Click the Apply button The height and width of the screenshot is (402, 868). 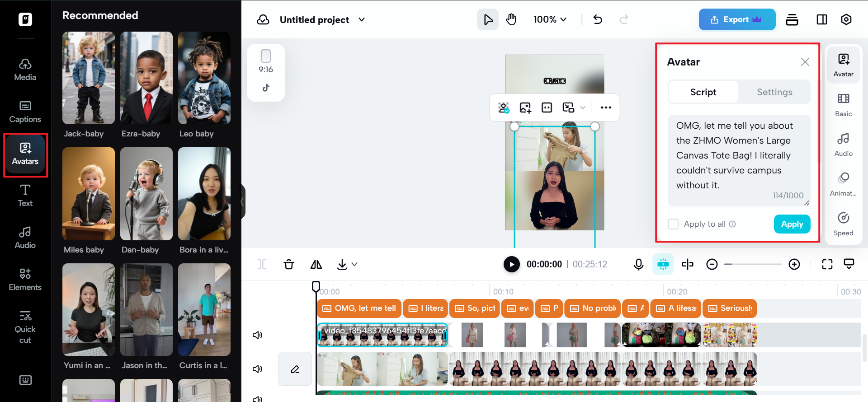coord(792,224)
